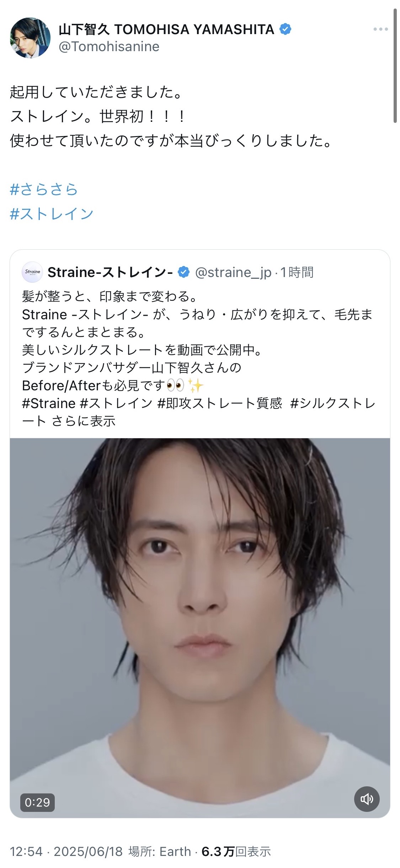
Task: Open the #即攻ストレート質感 hashtag
Action: pos(220,403)
